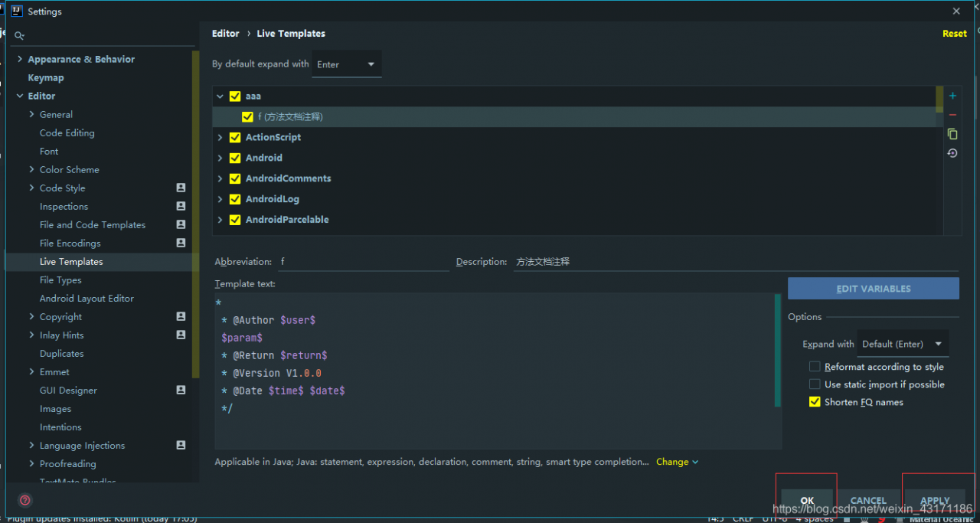Toggle the AndroidParcelable group checkbox
The image size is (980, 523).
pyautogui.click(x=235, y=220)
